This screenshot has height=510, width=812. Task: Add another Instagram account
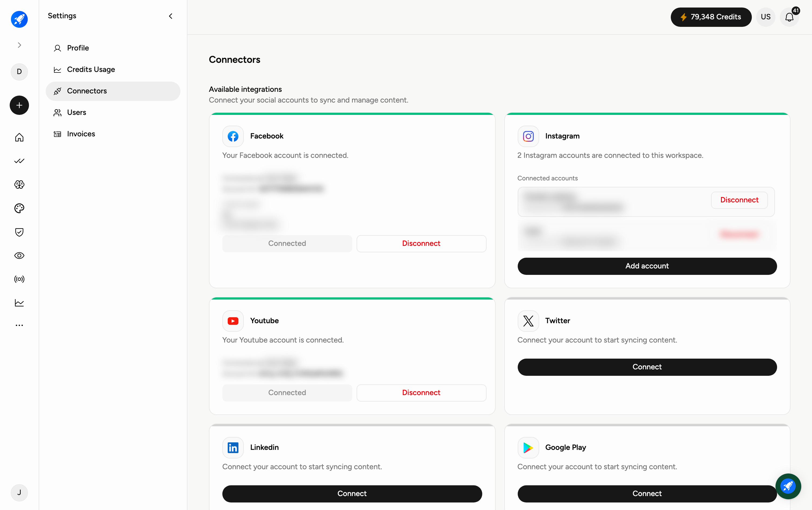[647, 266]
